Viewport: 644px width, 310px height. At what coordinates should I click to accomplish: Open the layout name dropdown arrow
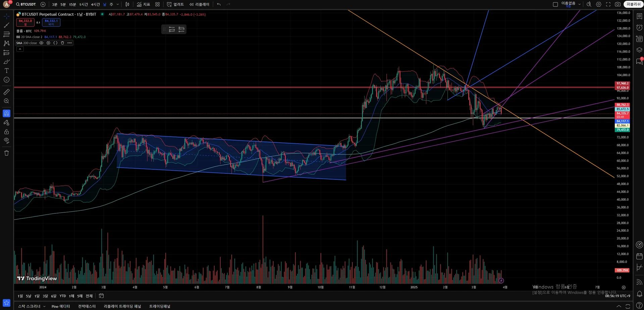579,4
